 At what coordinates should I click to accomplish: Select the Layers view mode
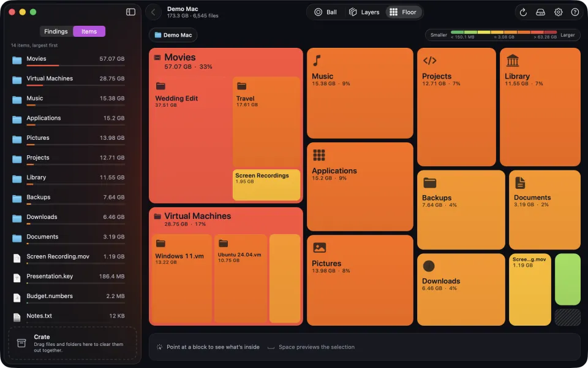(x=364, y=12)
